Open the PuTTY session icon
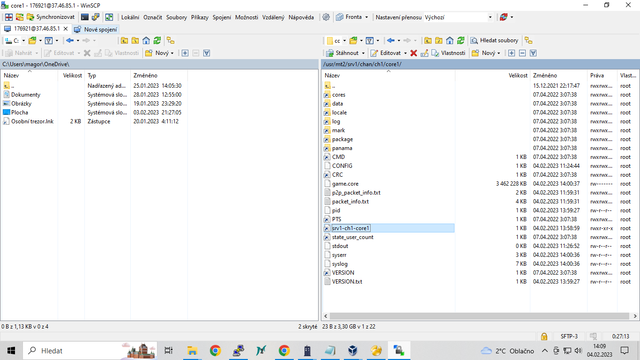The width and height of the screenshot is (640, 360). click(96, 17)
